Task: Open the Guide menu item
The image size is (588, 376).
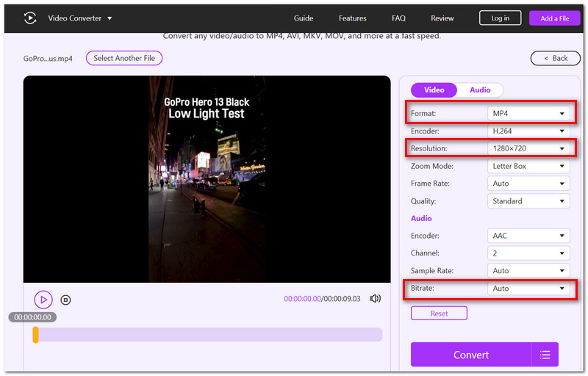Action: tap(304, 18)
